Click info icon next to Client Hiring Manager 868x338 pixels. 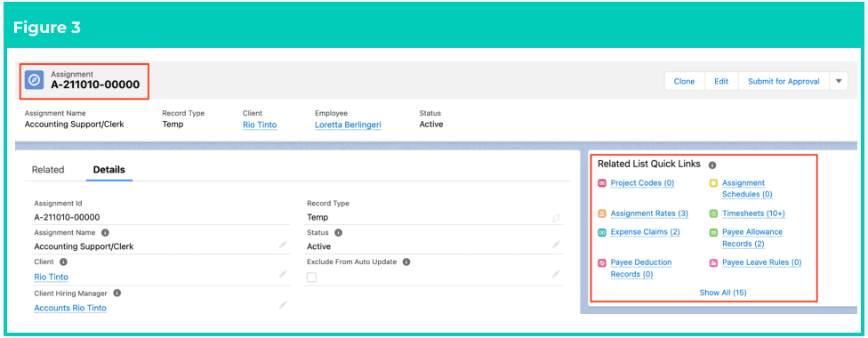(117, 293)
